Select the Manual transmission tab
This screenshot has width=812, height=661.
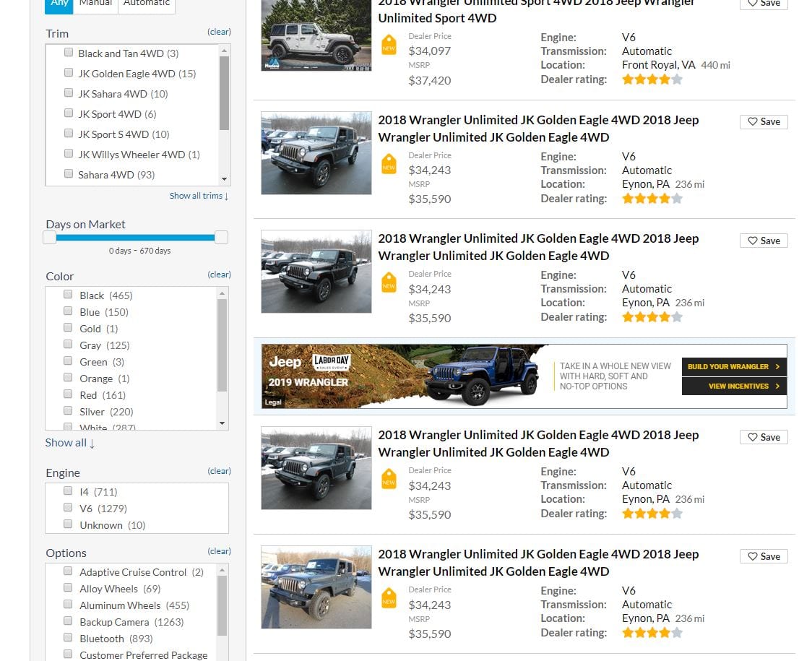pos(96,4)
